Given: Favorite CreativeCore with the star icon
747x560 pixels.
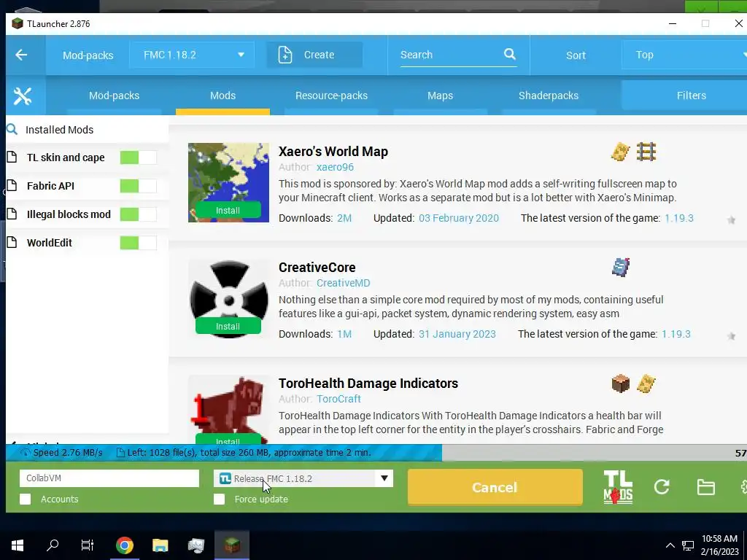Looking at the screenshot, I should 731,336.
